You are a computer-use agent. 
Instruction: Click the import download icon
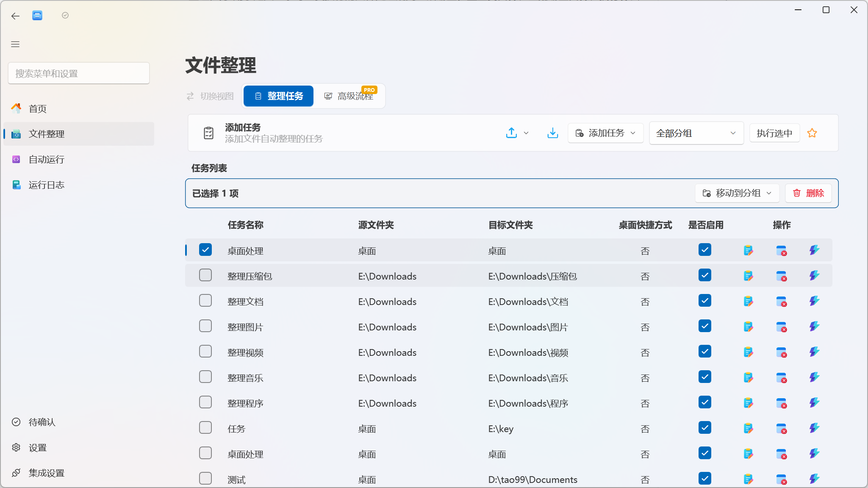pyautogui.click(x=552, y=133)
